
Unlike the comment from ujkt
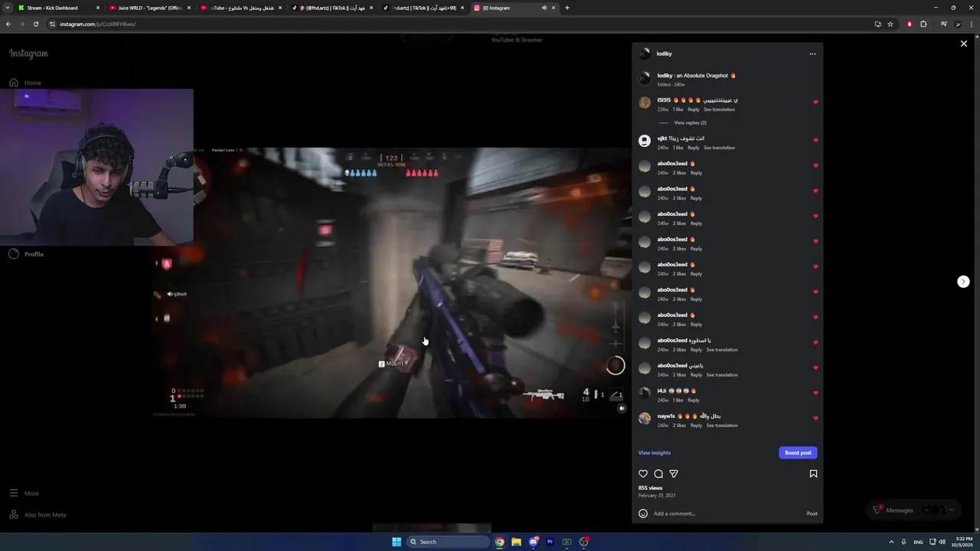815,141
